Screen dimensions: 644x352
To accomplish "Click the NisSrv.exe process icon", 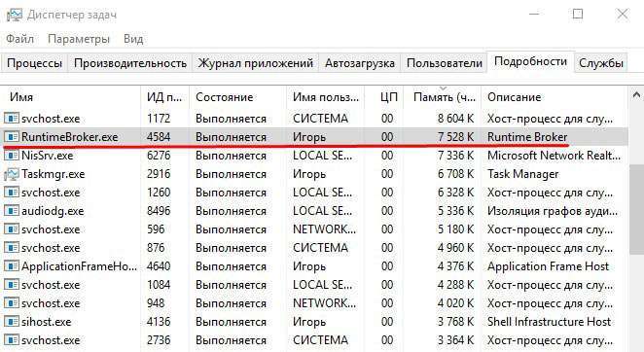I will click(x=12, y=156).
